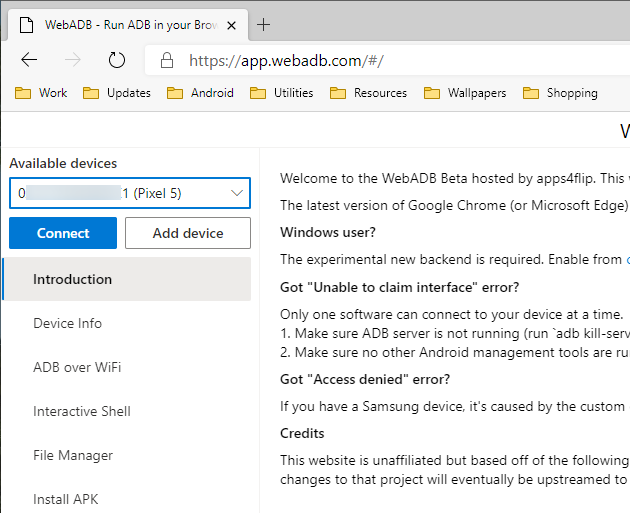Screen dimensions: 630x513
Task: Expand the Available devices dropdown
Action: [x=237, y=193]
